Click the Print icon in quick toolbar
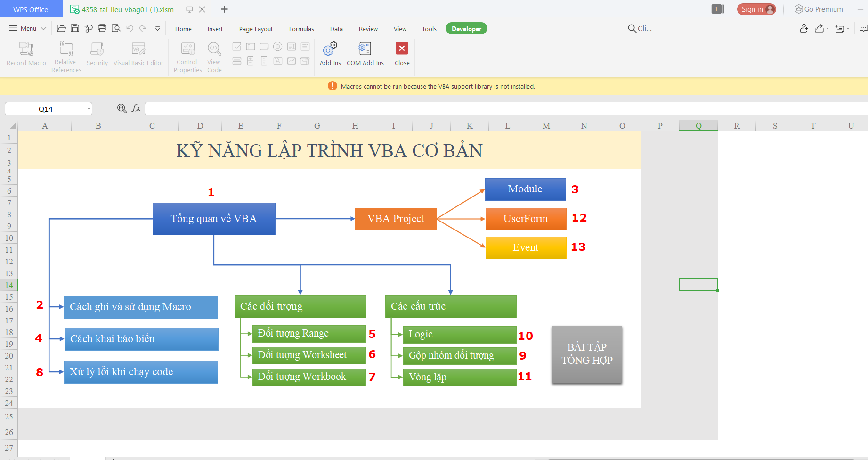The image size is (868, 460). point(102,28)
